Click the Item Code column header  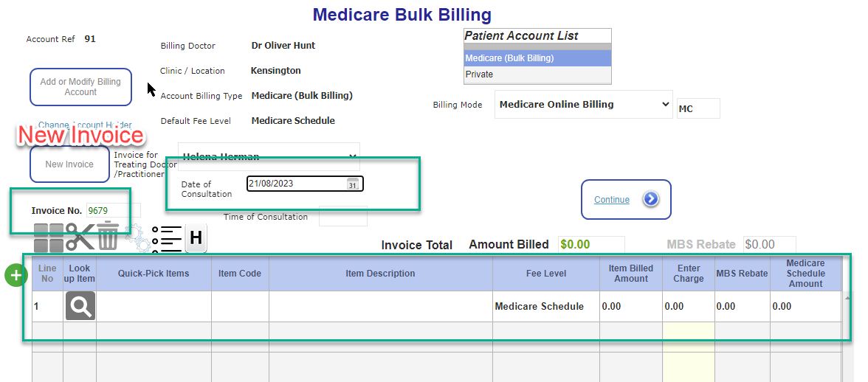click(x=241, y=273)
